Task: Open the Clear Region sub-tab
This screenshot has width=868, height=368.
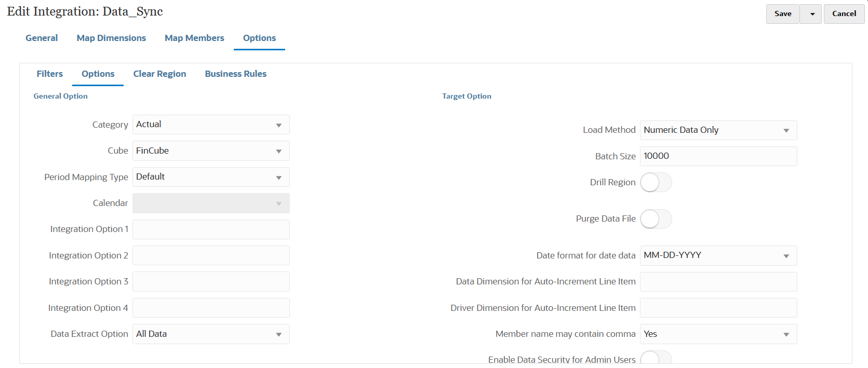Action: (x=159, y=74)
